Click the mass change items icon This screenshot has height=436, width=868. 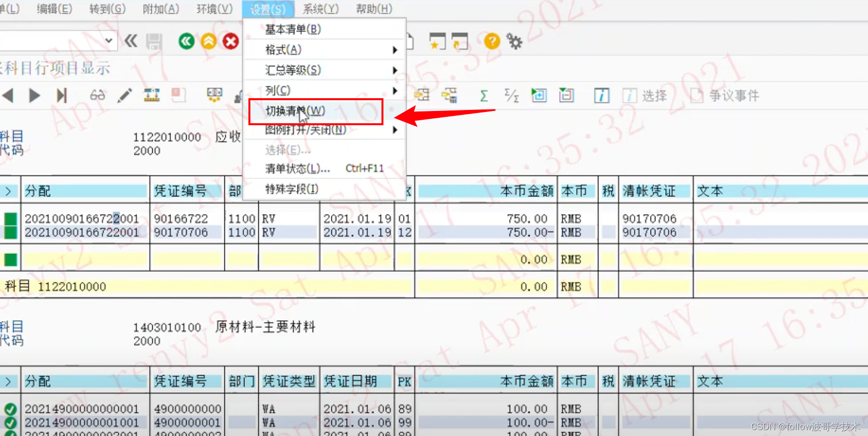[152, 95]
